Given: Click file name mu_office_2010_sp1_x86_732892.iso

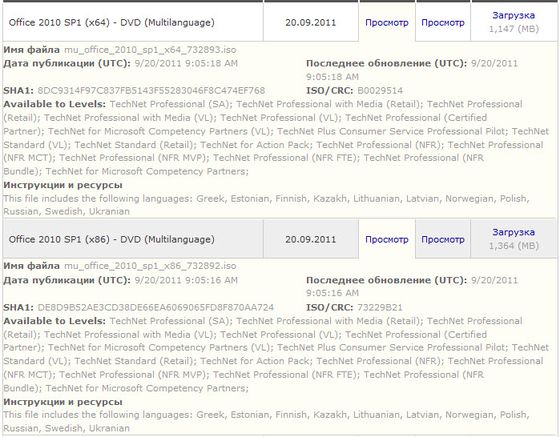Looking at the screenshot, I should (x=150, y=266).
